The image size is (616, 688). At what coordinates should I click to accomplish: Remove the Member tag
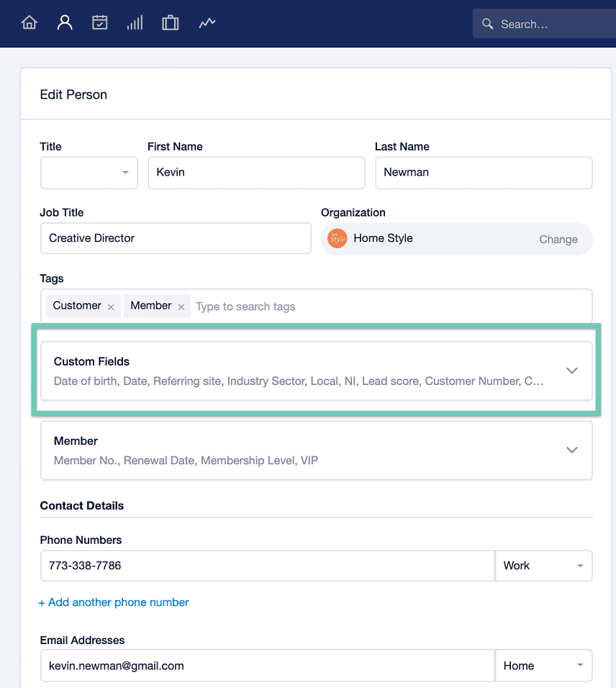coord(181,307)
